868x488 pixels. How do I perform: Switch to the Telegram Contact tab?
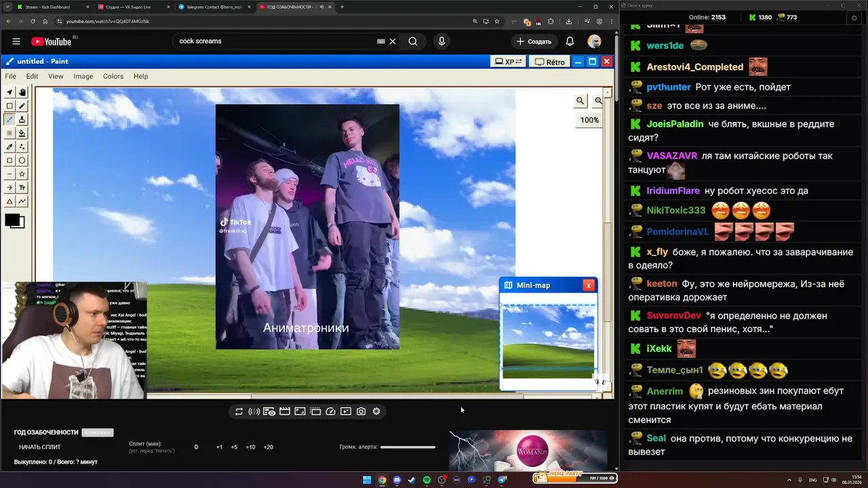point(214,7)
